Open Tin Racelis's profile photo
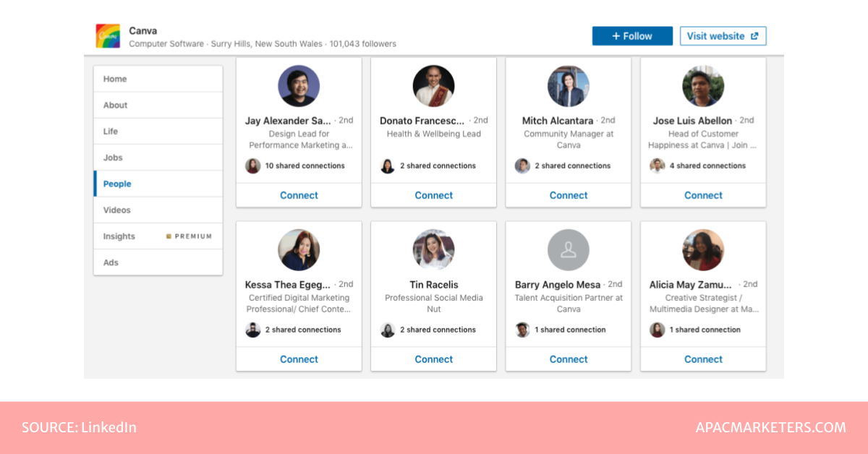868x454 pixels. (434, 250)
